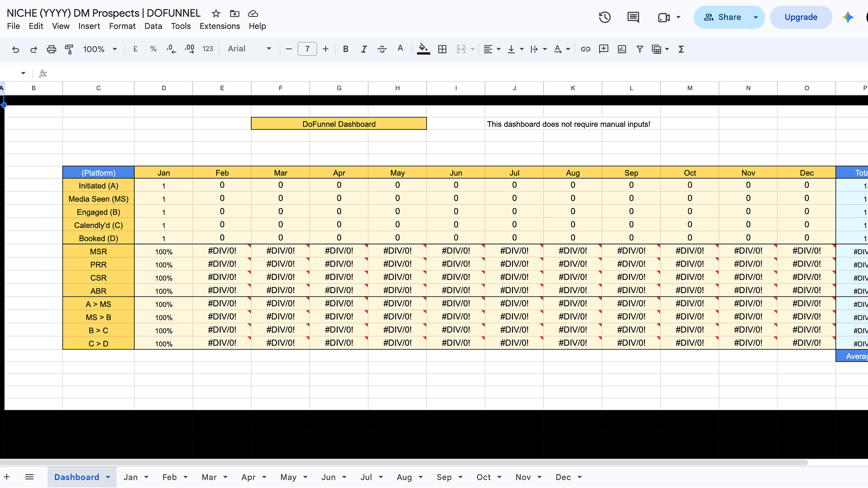Screen dimensions: 868x488
Task: Star the document title
Action: point(216,14)
